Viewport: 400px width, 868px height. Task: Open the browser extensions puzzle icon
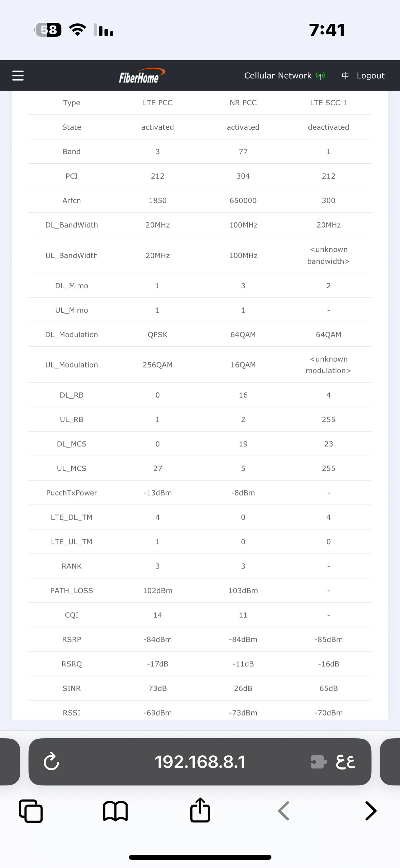coord(319,761)
